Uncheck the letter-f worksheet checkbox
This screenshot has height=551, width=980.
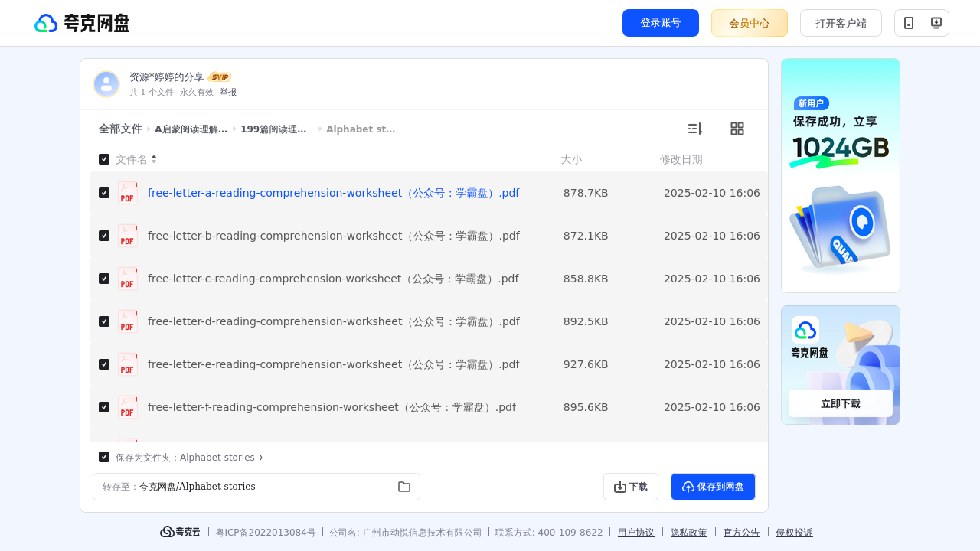tap(104, 407)
